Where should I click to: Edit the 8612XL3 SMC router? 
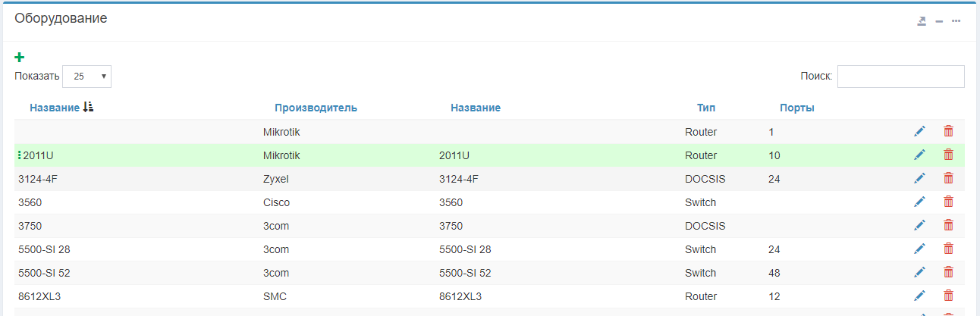tap(919, 296)
